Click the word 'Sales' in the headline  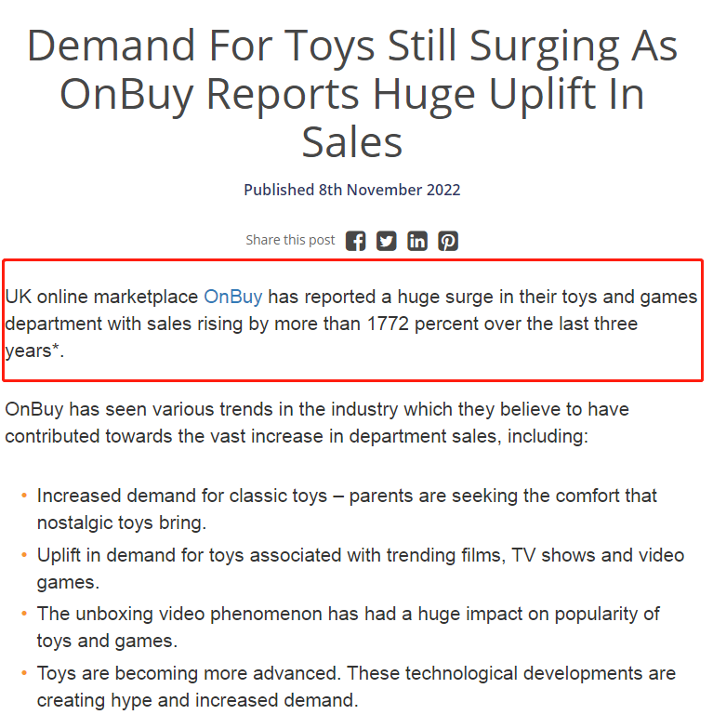coord(352,142)
